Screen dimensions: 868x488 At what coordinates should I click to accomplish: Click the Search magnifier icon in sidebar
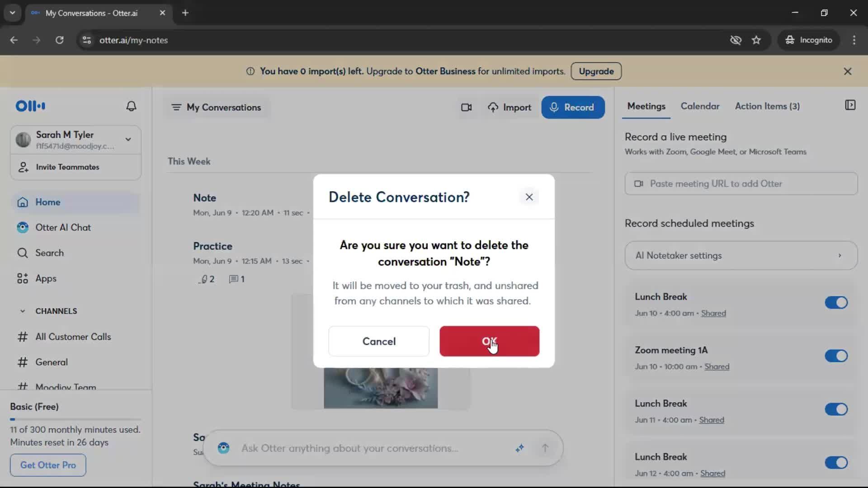(x=23, y=253)
